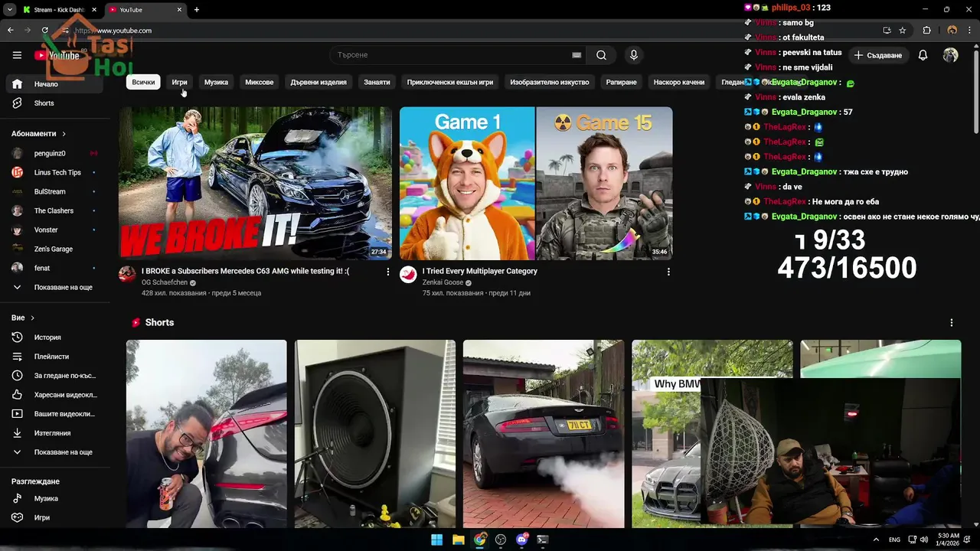The width and height of the screenshot is (980, 551).
Task: Open Linus Tech Tips channel
Action: [54, 172]
